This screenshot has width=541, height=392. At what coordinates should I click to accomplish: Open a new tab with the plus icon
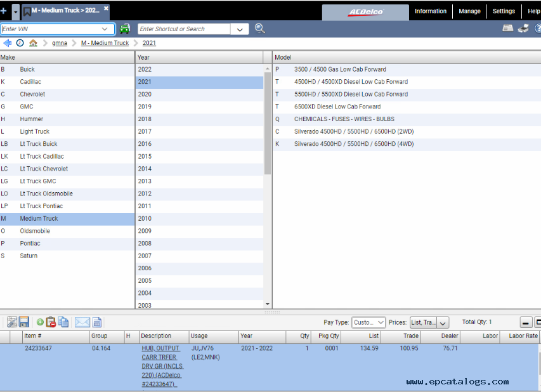tap(4, 11)
